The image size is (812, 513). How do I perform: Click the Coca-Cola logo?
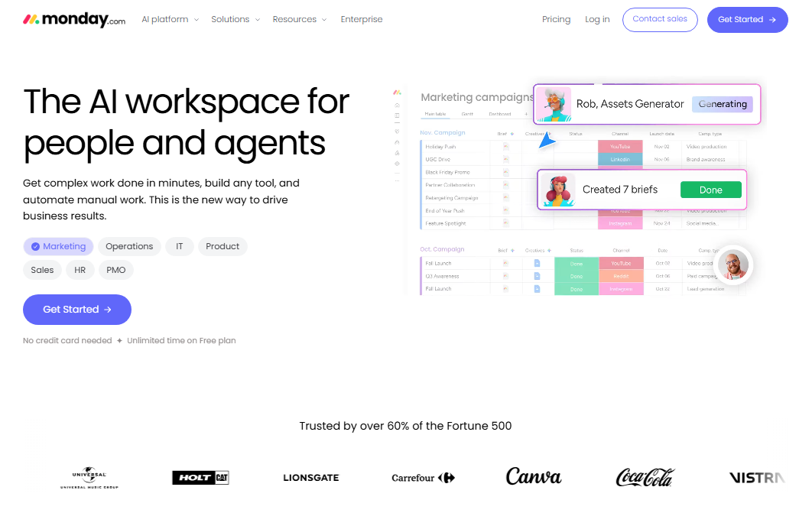click(645, 477)
